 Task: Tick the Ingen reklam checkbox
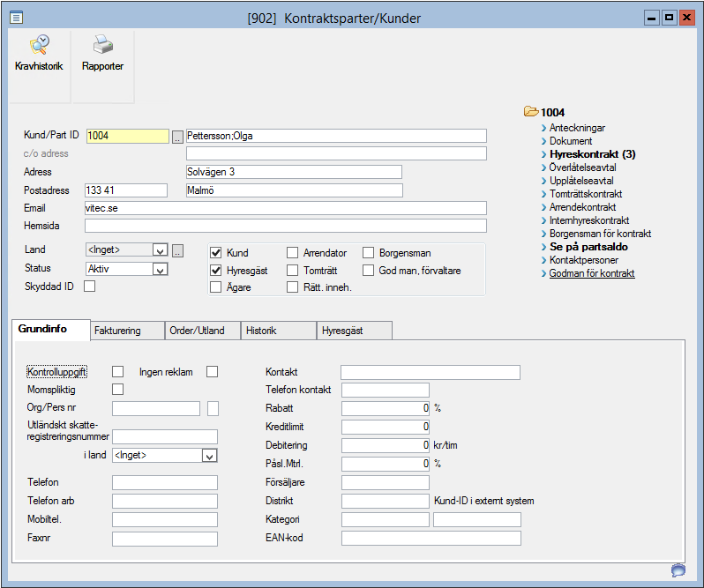click(x=212, y=371)
